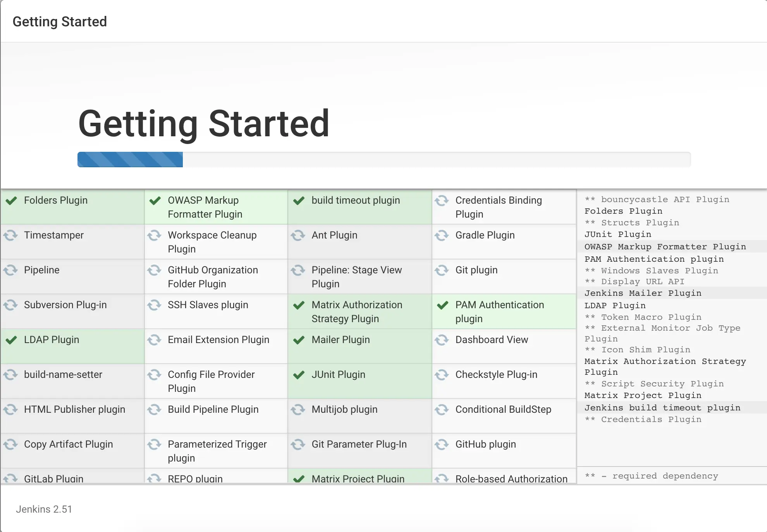Click the Jenkins 2.51 version text
Viewport: 767px width, 532px height.
44,509
